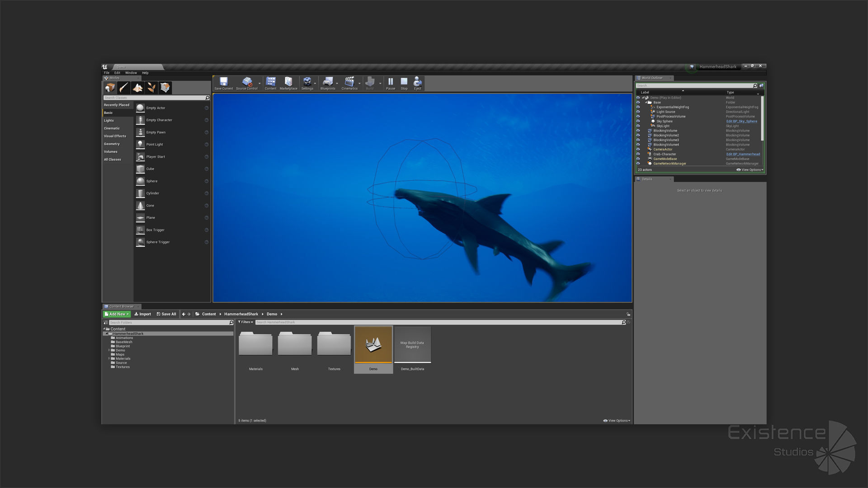Open Source Control dropdown arrow
Viewport: 868px width, 488px height.
click(259, 84)
